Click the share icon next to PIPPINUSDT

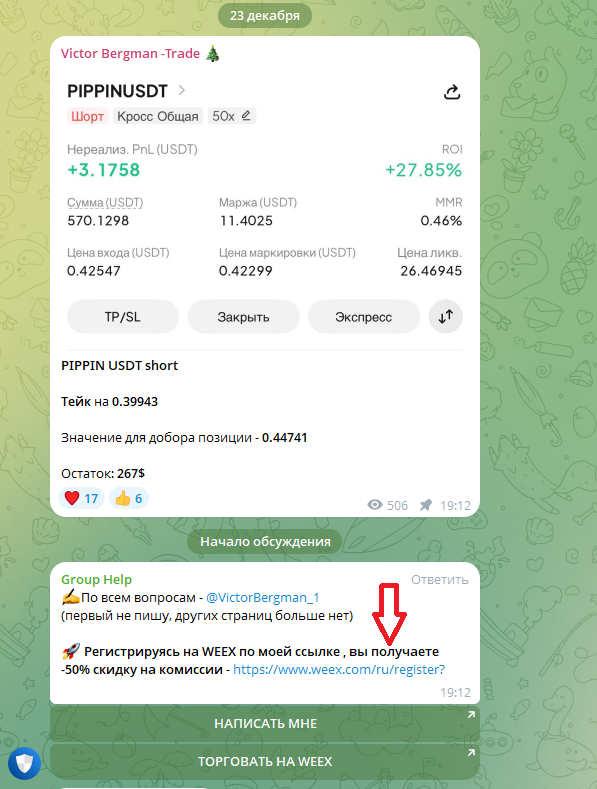(x=452, y=92)
